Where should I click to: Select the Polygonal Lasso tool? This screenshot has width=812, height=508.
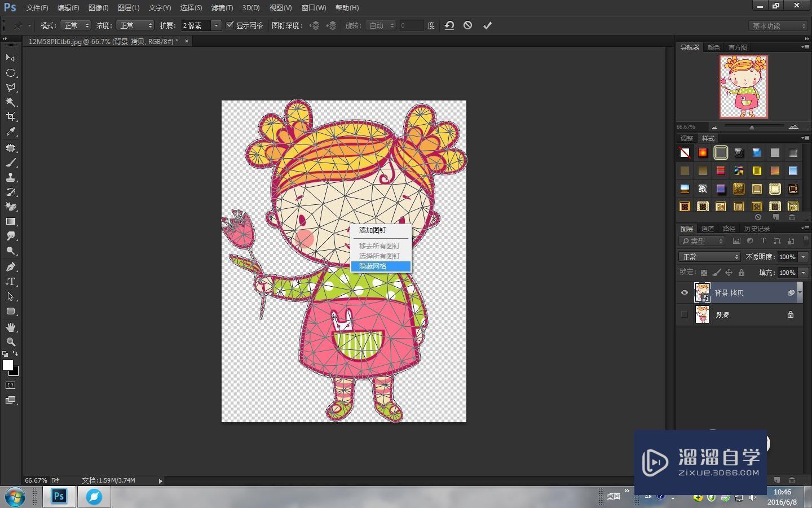[10, 87]
